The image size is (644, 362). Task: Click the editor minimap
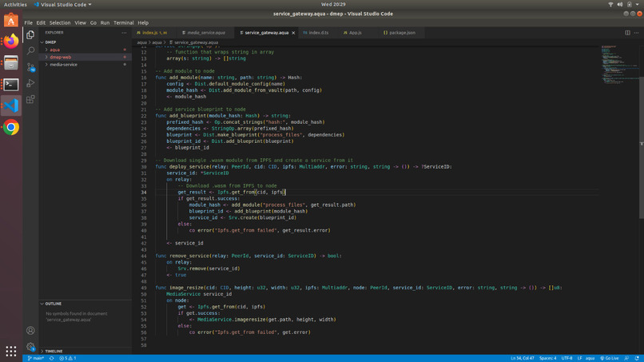[x=619, y=64]
